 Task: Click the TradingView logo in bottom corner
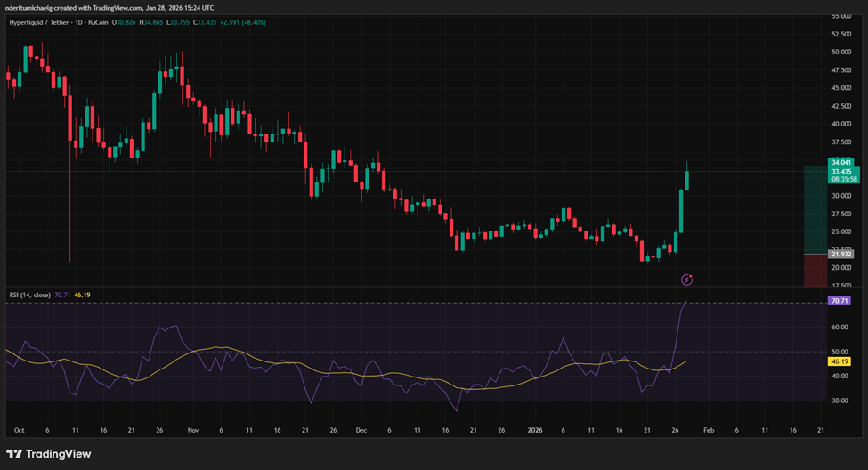(x=47, y=454)
